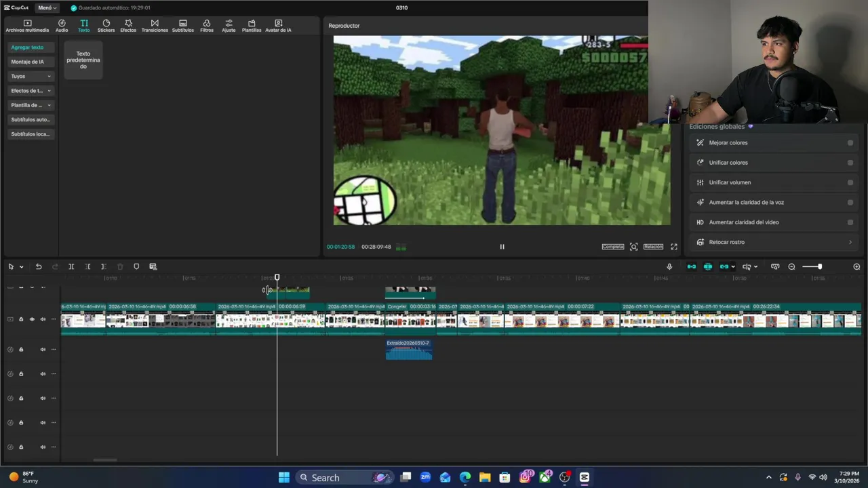
Task: Click the timeline playhead marker
Action: click(x=277, y=277)
